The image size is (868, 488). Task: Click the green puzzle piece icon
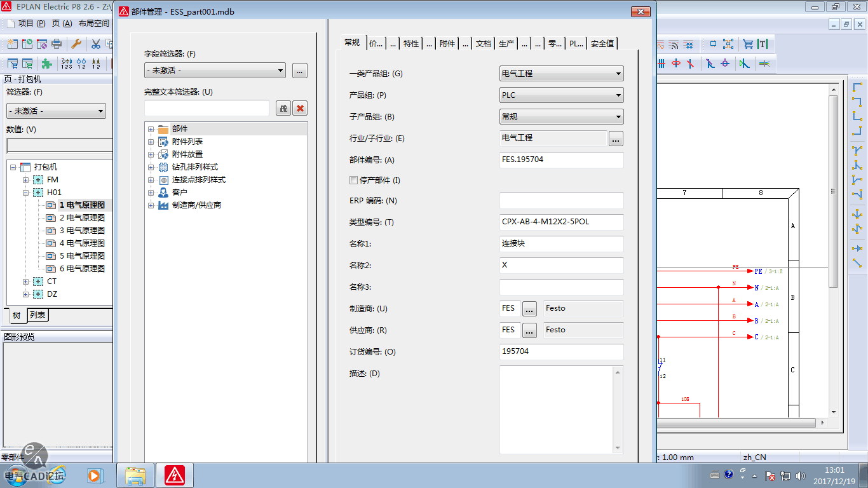coord(46,64)
